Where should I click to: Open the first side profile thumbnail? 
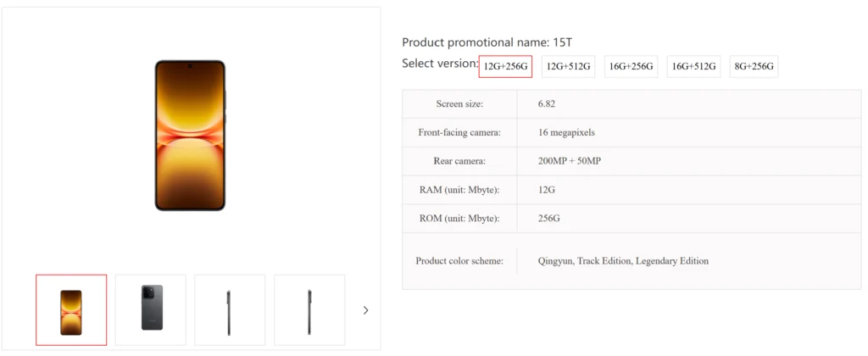point(230,310)
